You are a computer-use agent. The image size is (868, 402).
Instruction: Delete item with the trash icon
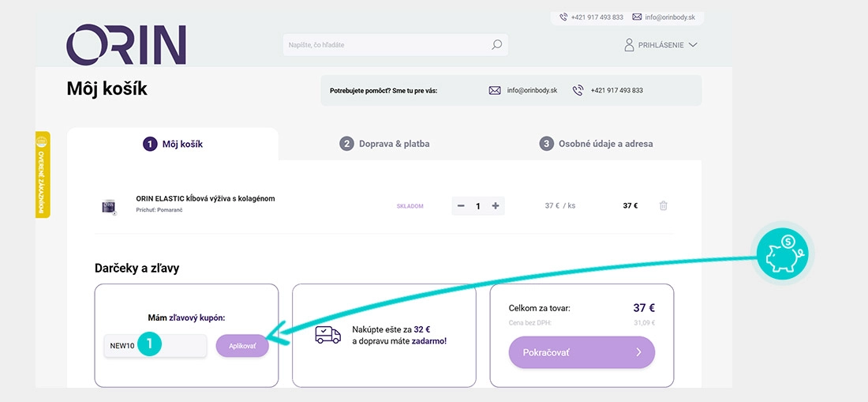[x=663, y=205]
